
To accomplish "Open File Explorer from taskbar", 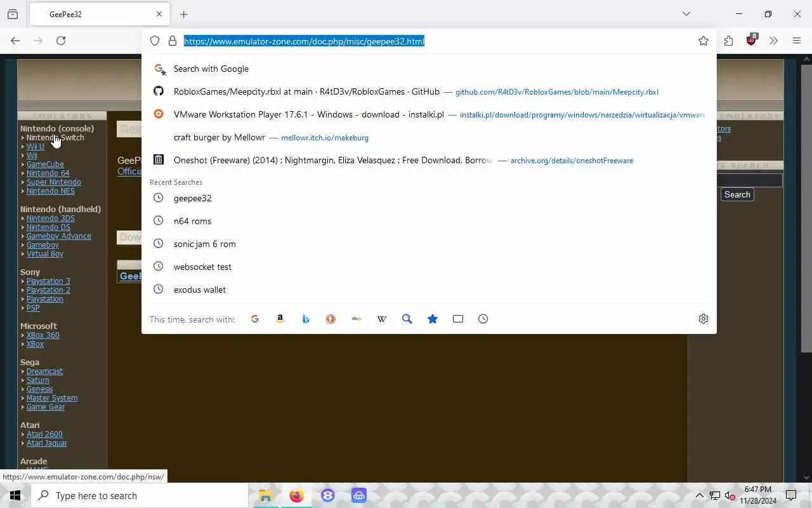I will point(265,495).
